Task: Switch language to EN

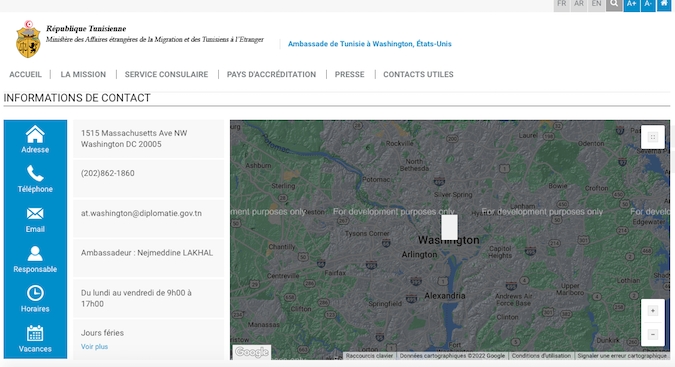Action: tap(596, 4)
